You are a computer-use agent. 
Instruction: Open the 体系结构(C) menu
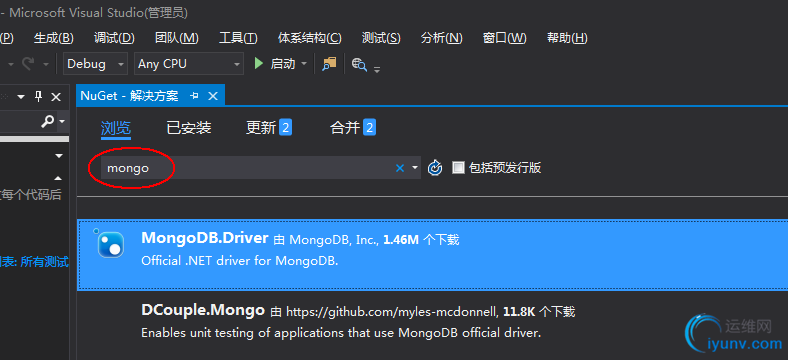310,38
